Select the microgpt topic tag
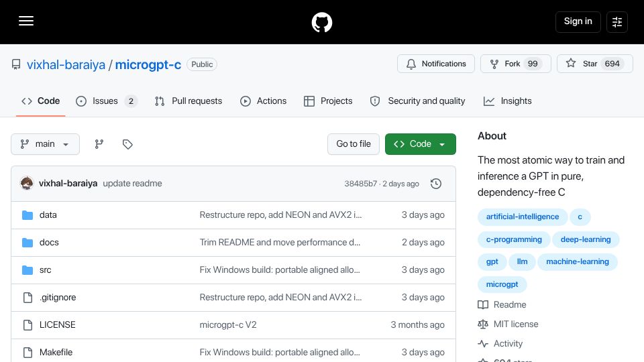 pyautogui.click(x=502, y=284)
